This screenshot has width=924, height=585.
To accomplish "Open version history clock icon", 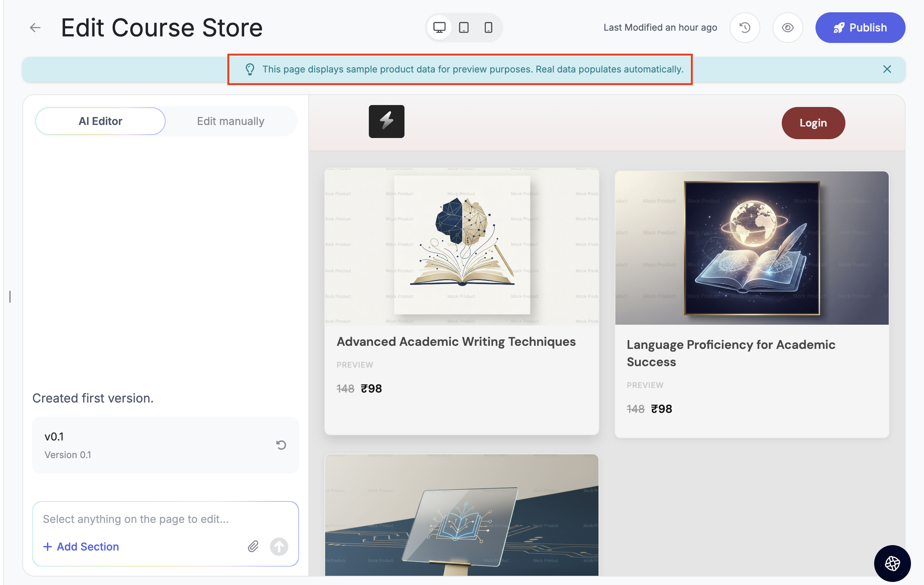I will (x=745, y=28).
